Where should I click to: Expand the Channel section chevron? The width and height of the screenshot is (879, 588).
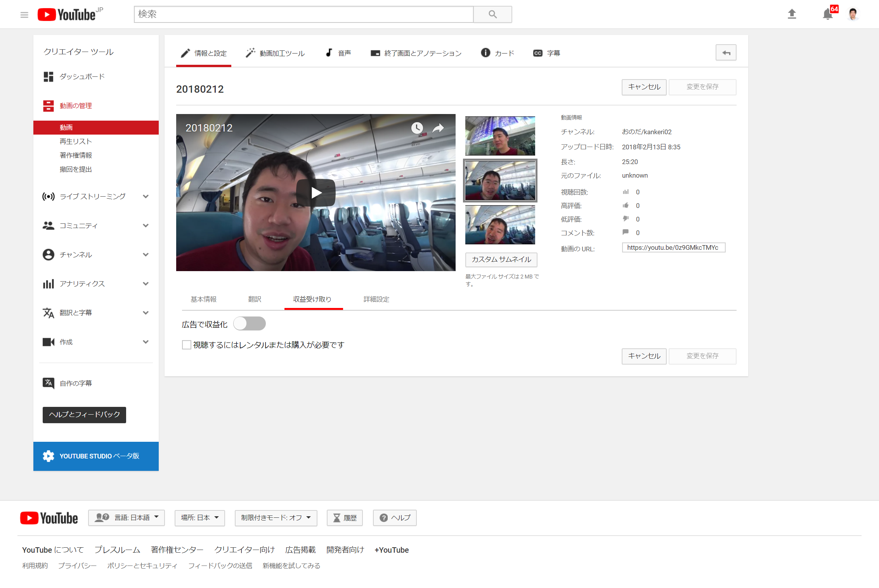146,254
